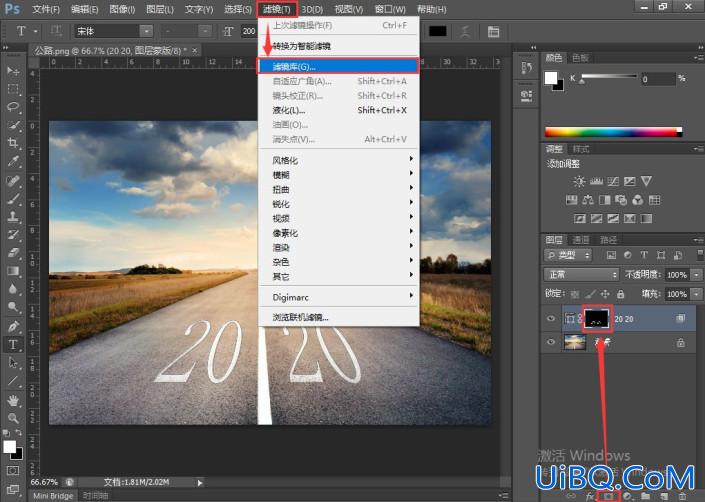Click the color spectrum ramp

point(613,132)
